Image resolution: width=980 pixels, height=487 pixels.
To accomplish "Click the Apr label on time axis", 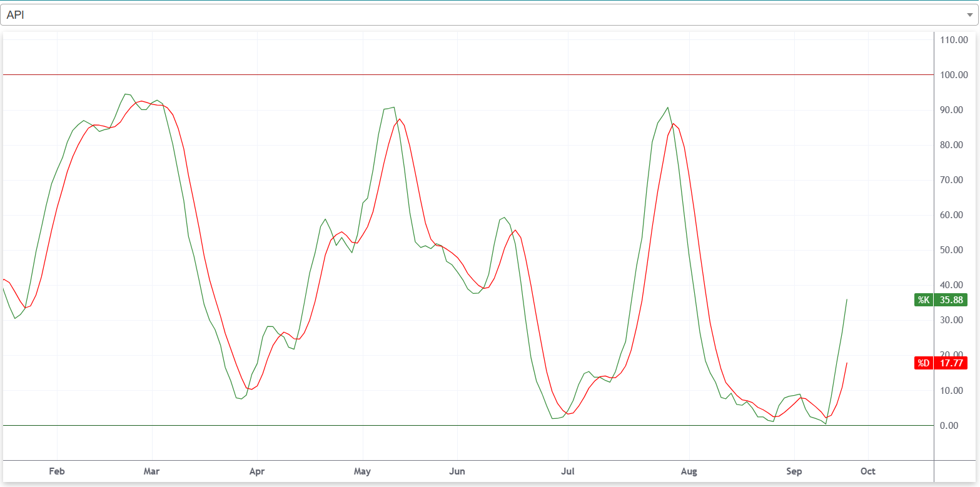I will tap(256, 471).
